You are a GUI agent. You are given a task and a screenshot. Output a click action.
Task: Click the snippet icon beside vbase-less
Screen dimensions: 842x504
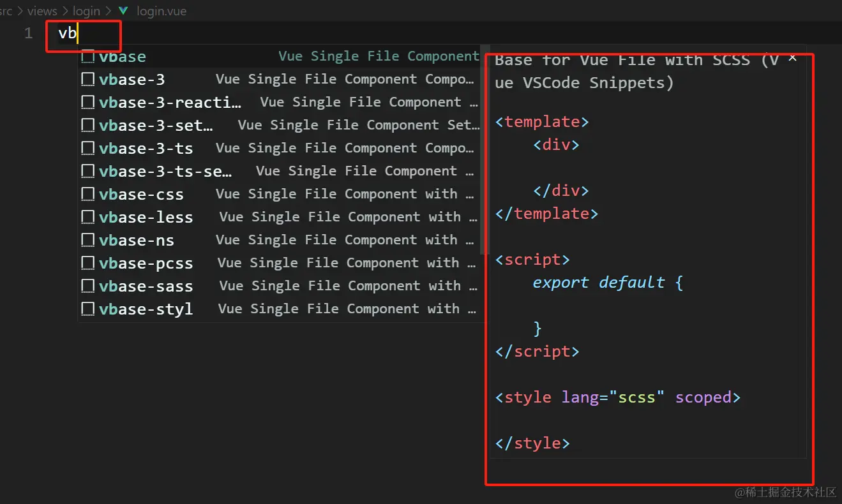pyautogui.click(x=88, y=217)
